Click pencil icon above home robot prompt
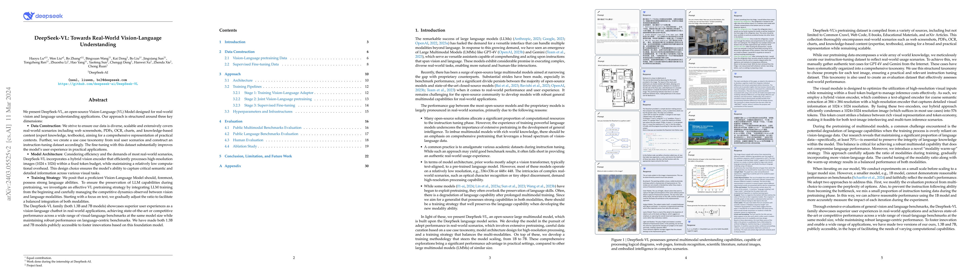Viewport: 980px width, 277px height. 689,12
